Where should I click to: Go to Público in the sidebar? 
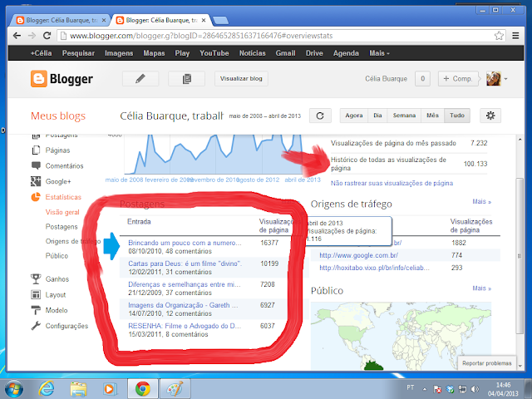(57, 255)
